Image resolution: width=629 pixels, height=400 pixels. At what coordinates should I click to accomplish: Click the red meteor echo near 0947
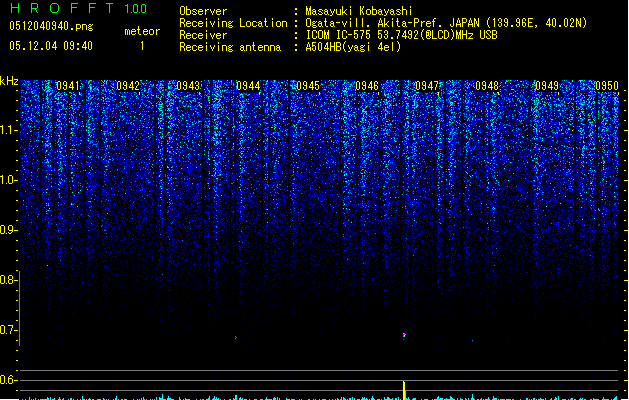404,335
